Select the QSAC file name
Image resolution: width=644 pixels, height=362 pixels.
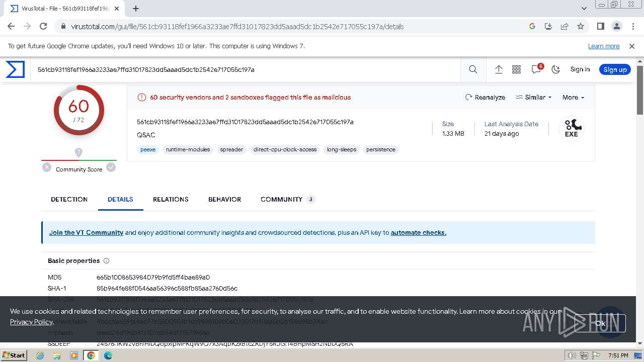146,135
